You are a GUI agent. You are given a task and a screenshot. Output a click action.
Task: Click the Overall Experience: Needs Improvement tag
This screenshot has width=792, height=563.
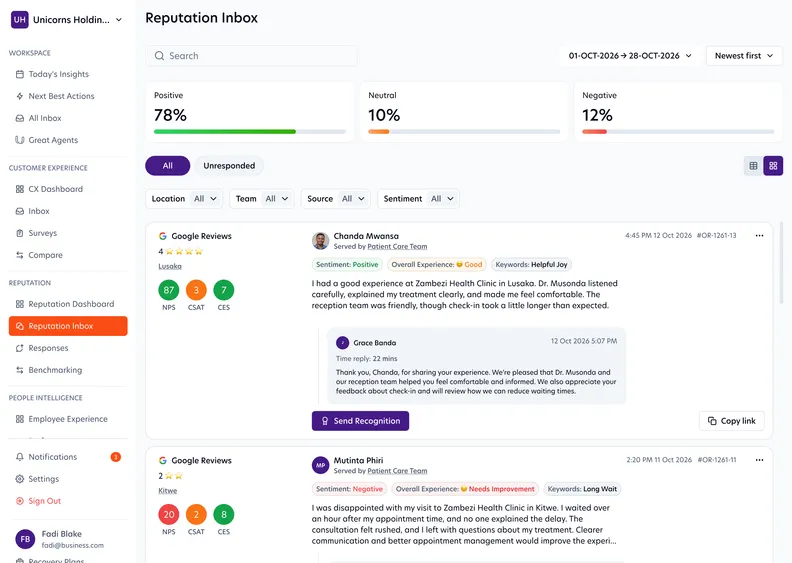tap(465, 489)
